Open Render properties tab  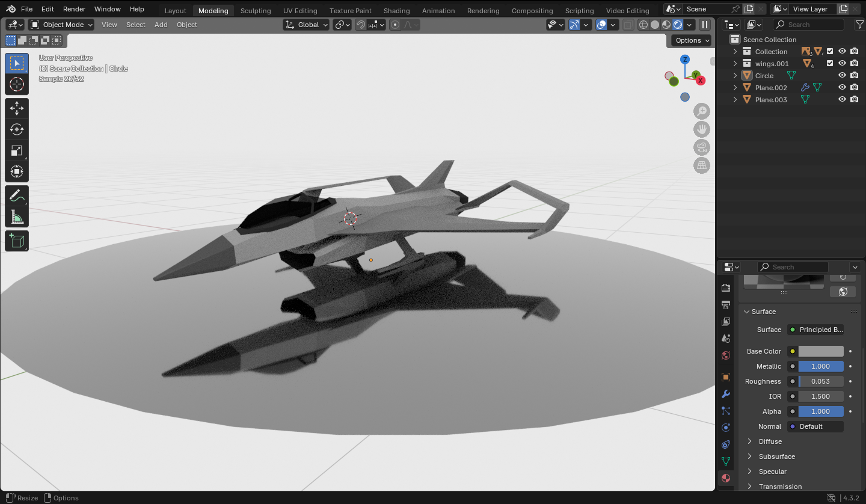(x=726, y=288)
